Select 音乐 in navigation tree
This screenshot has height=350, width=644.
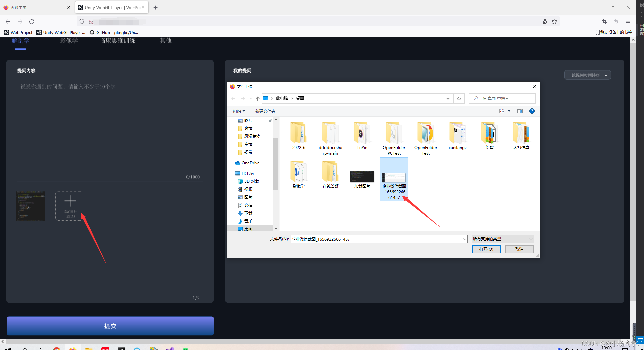tap(248, 221)
